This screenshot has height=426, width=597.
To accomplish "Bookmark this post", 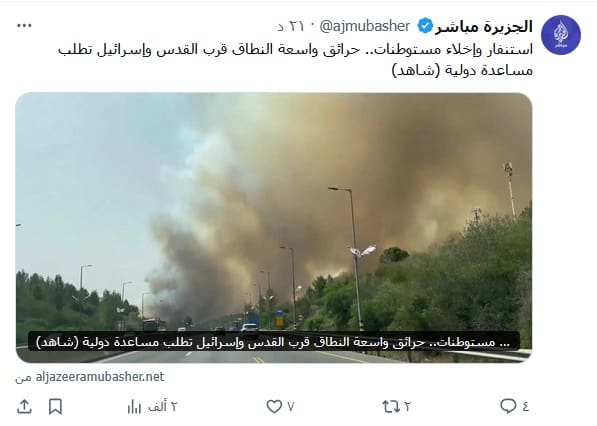I will coord(56,407).
